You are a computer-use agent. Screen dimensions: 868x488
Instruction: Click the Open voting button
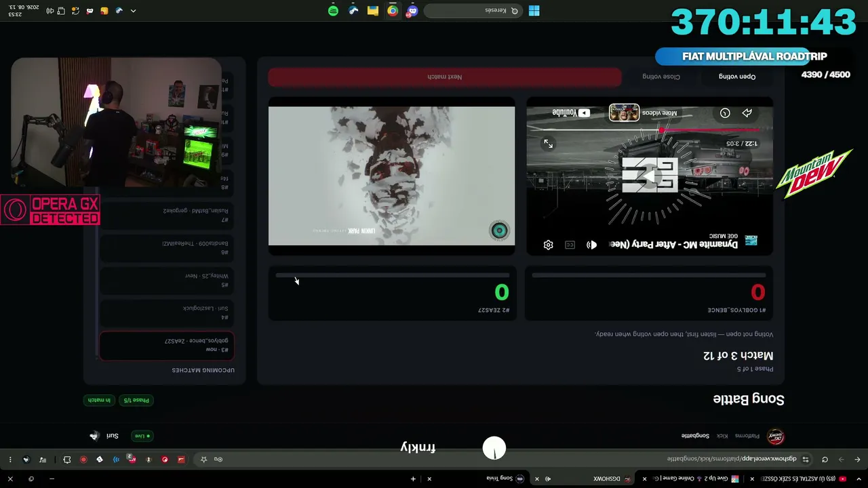737,77
